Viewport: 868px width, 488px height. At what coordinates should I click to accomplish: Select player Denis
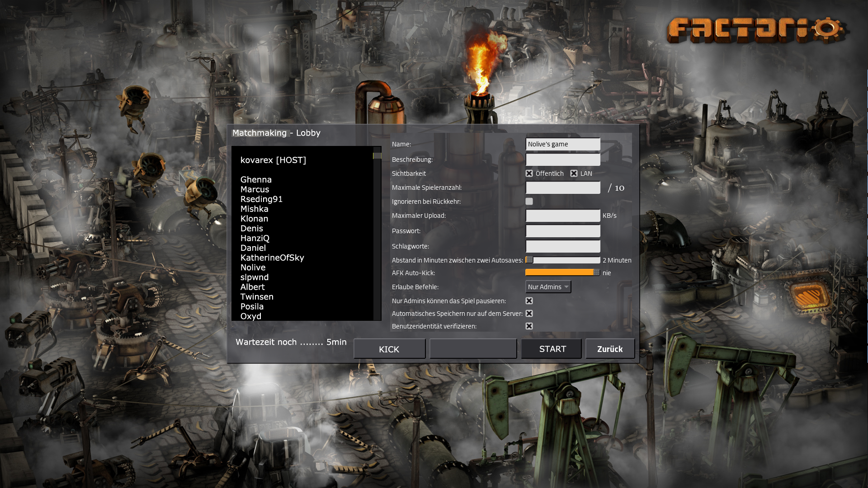click(x=251, y=229)
